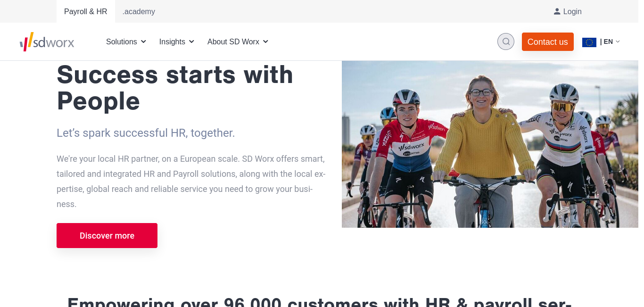Screen dimensions: 644x307
Task: Click the Discover more button
Action: 107,235
